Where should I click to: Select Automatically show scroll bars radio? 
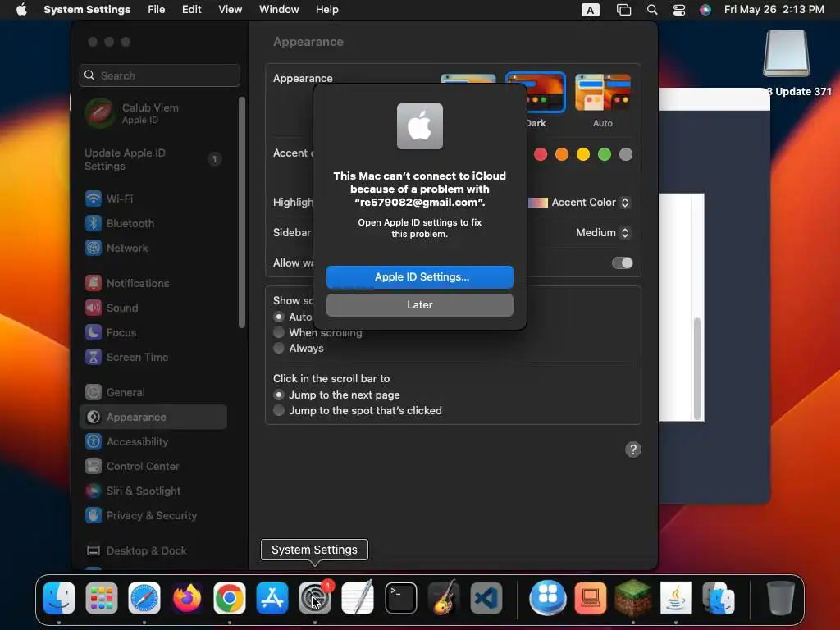(279, 317)
